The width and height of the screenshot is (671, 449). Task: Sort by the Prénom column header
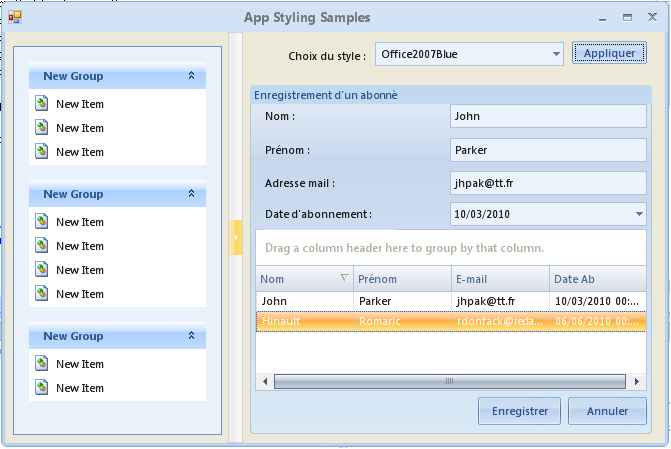pos(400,279)
